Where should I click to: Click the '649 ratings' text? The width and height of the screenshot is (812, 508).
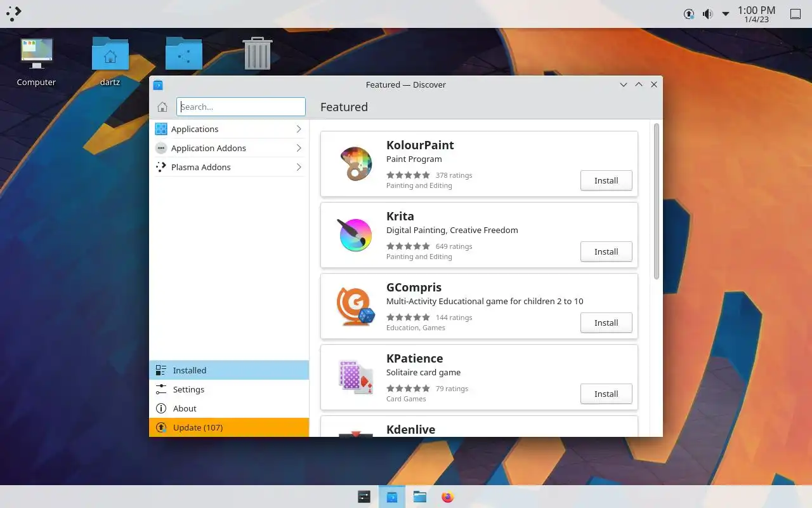pos(454,246)
